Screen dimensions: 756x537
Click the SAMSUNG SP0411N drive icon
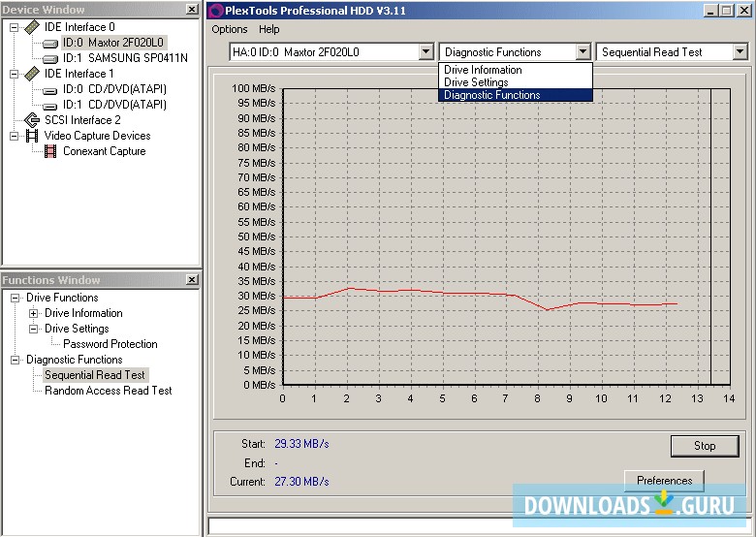[50, 59]
